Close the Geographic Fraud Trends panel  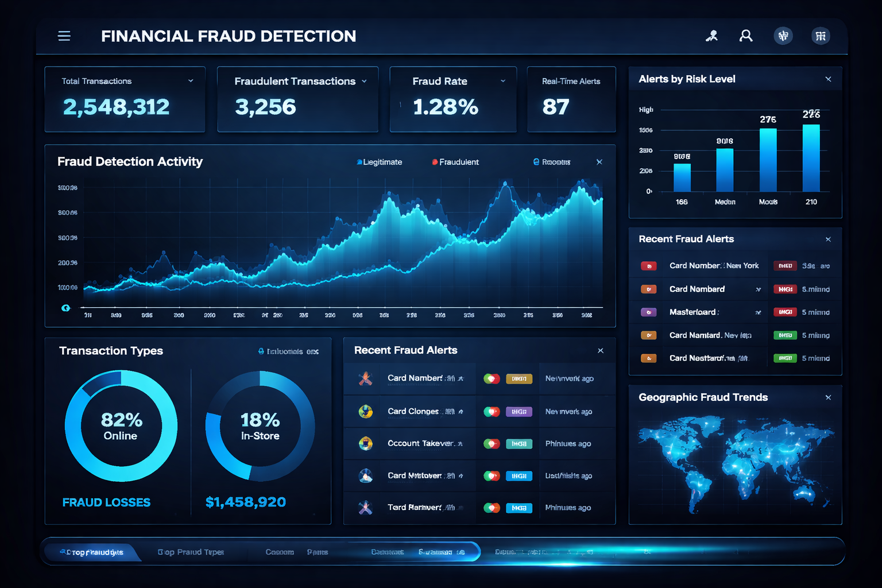point(828,397)
